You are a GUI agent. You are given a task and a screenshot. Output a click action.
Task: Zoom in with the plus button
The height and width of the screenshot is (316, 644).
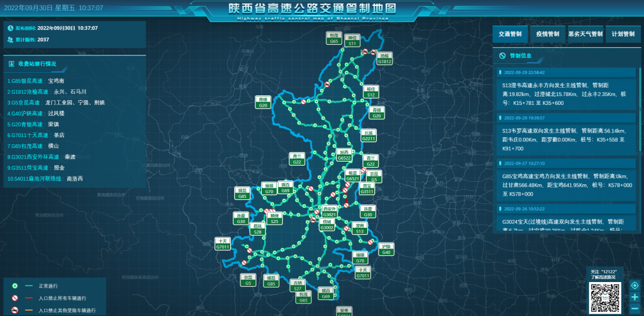(x=634, y=297)
